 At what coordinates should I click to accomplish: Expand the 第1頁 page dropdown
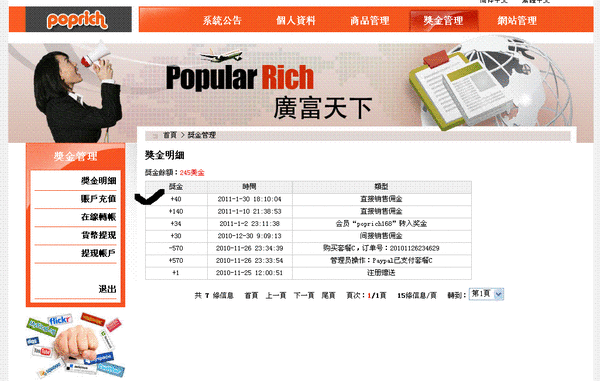486,294
